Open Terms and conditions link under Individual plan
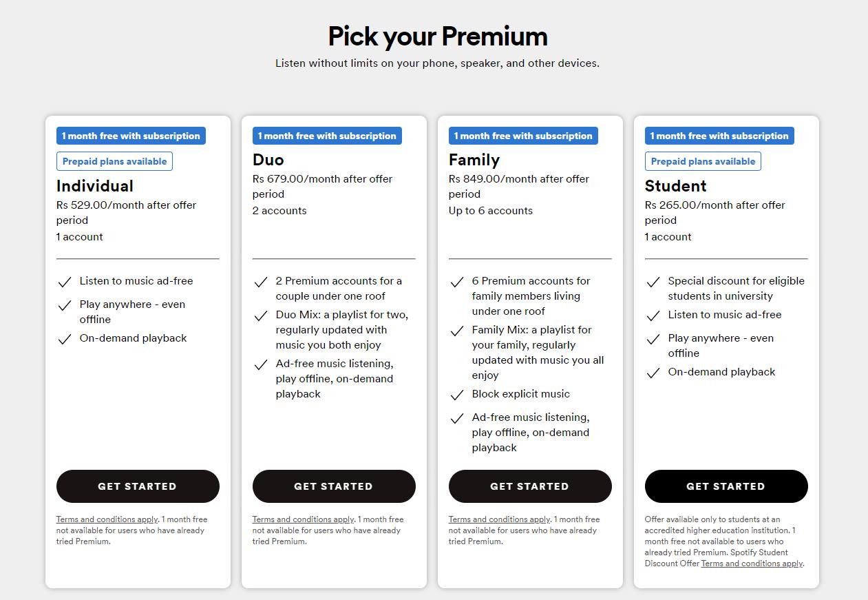 tap(107, 519)
